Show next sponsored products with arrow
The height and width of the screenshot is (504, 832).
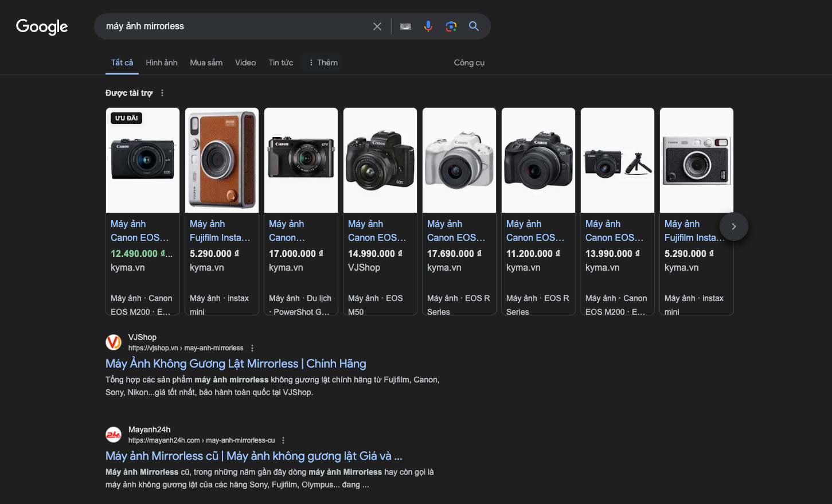coord(734,226)
